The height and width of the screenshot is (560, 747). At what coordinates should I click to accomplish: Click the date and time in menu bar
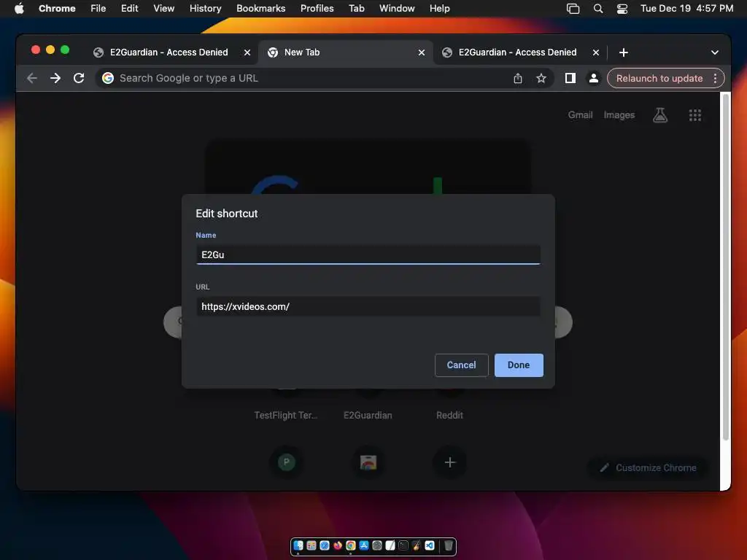[x=686, y=8]
